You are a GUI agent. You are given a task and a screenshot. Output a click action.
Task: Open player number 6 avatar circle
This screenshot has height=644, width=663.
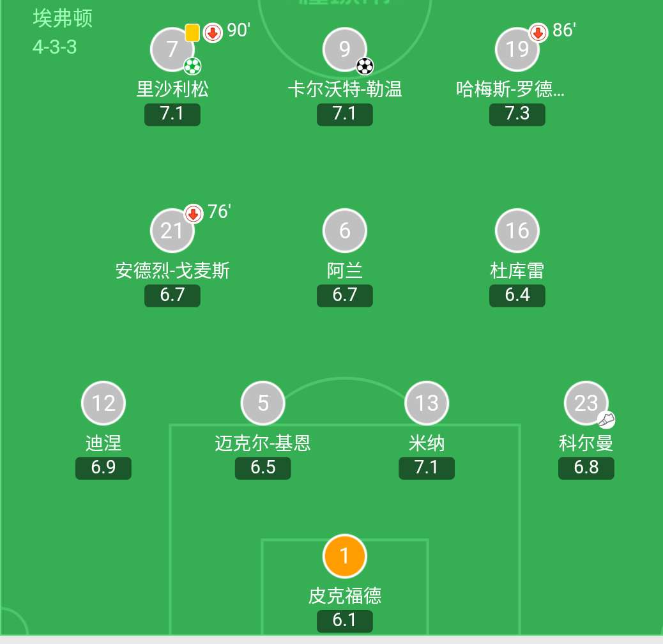[x=345, y=231]
